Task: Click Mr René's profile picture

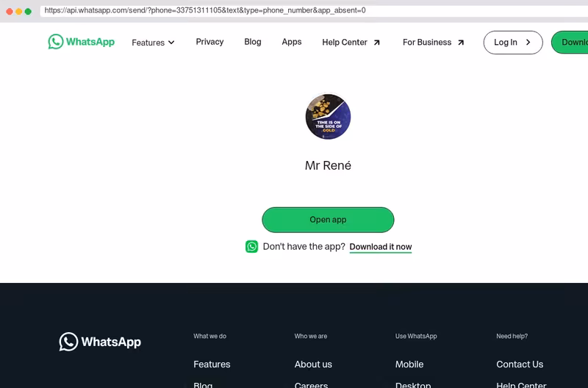Action: coord(328,117)
